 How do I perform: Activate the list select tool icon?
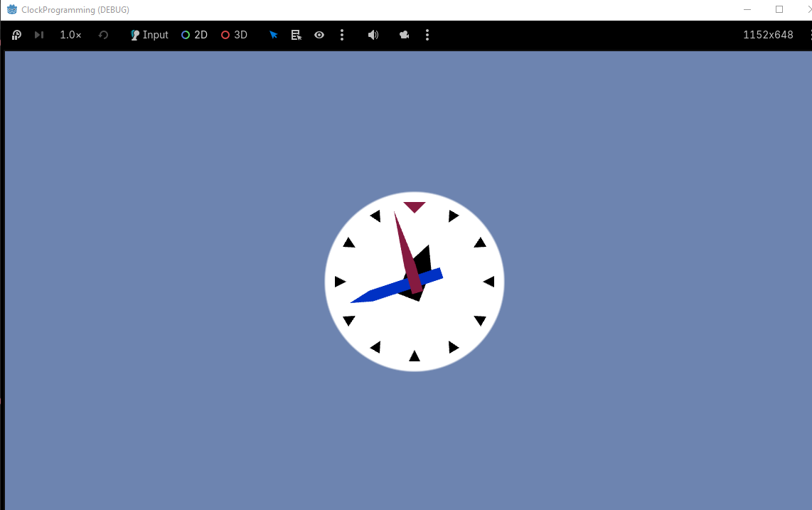click(297, 35)
